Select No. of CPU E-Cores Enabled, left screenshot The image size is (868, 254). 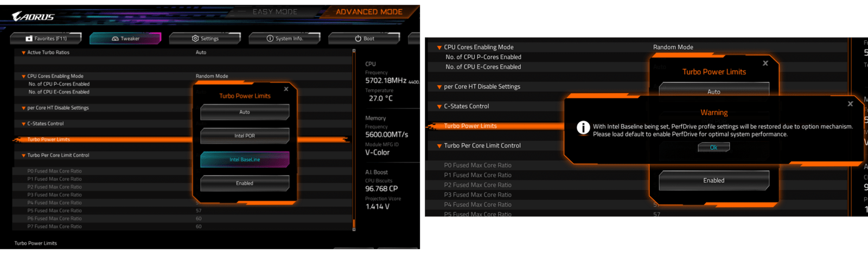point(59,92)
